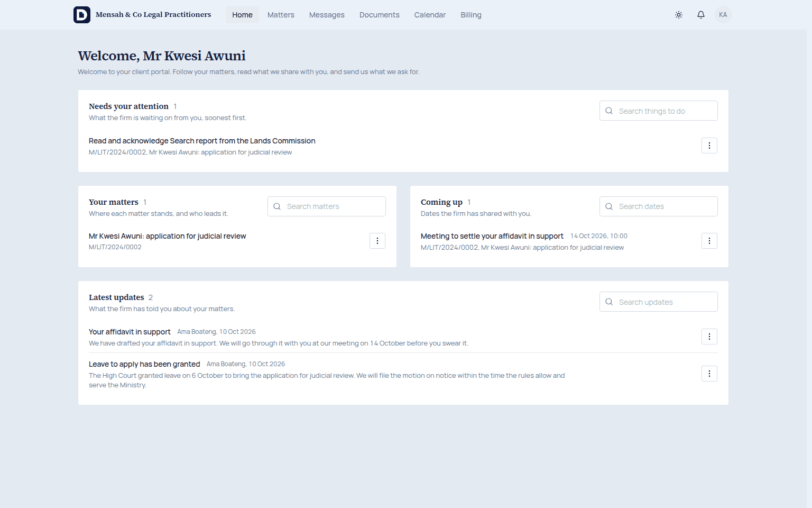Image resolution: width=812 pixels, height=508 pixels.
Task: Click the magnifier icon in Search updates
Action: pos(609,302)
